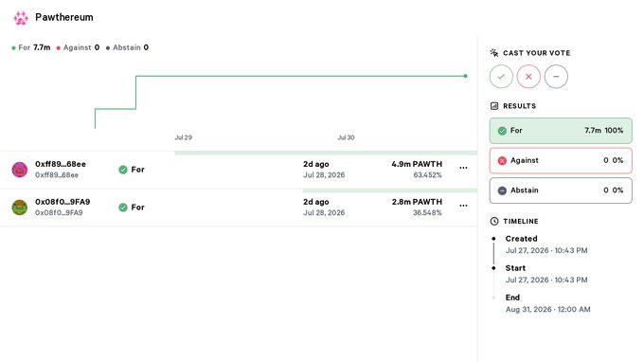Vote Abstain with the minus circle button
The image size is (644, 362).
point(556,77)
